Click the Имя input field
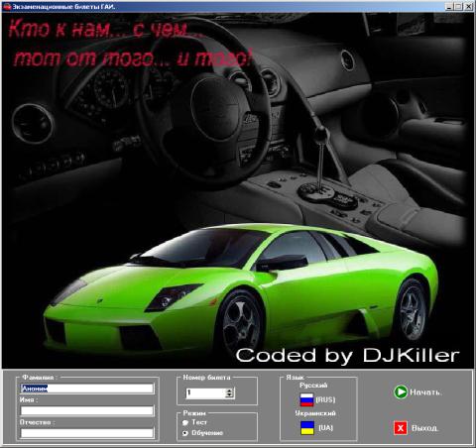Image resolution: width=476 pixels, height=448 pixels. click(x=87, y=411)
